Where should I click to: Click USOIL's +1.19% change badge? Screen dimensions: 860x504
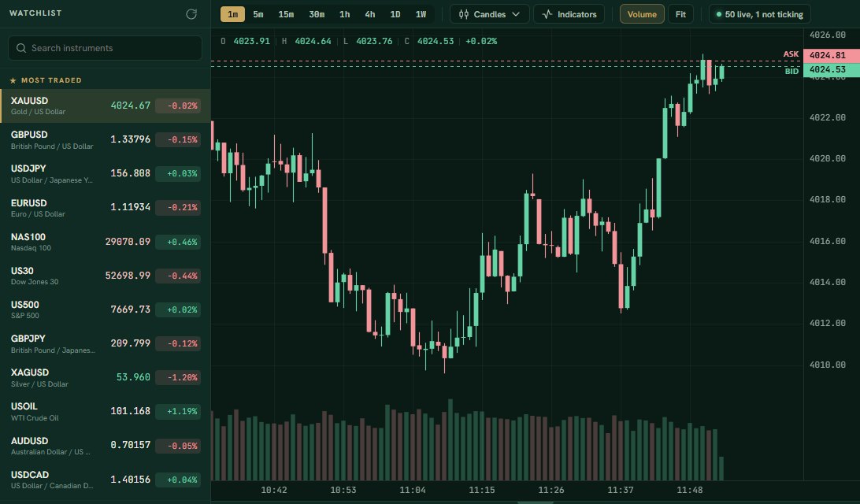coord(178,411)
